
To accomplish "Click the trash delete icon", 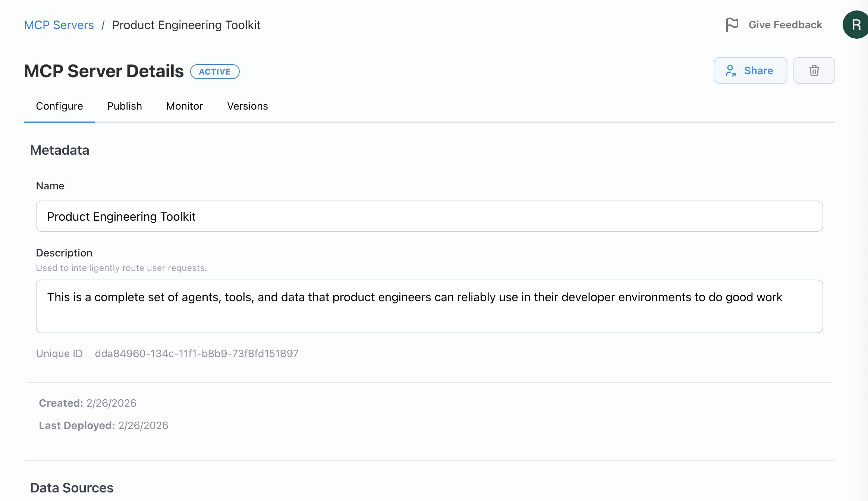I will point(814,70).
